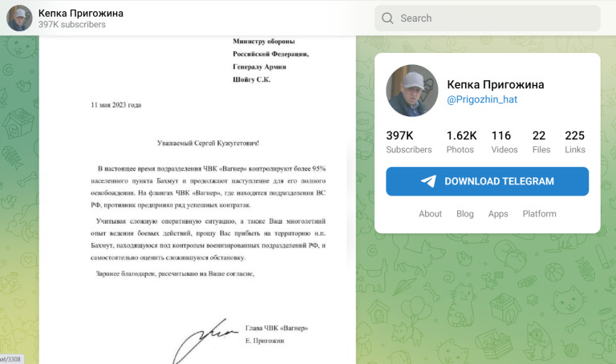
Task: Select the 397K Subscribers counter
Action: [x=408, y=142]
